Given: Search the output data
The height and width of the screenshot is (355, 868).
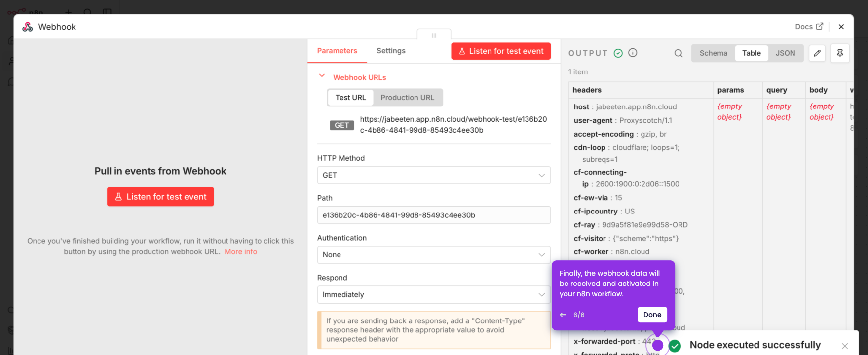Looking at the screenshot, I should tap(679, 53).
